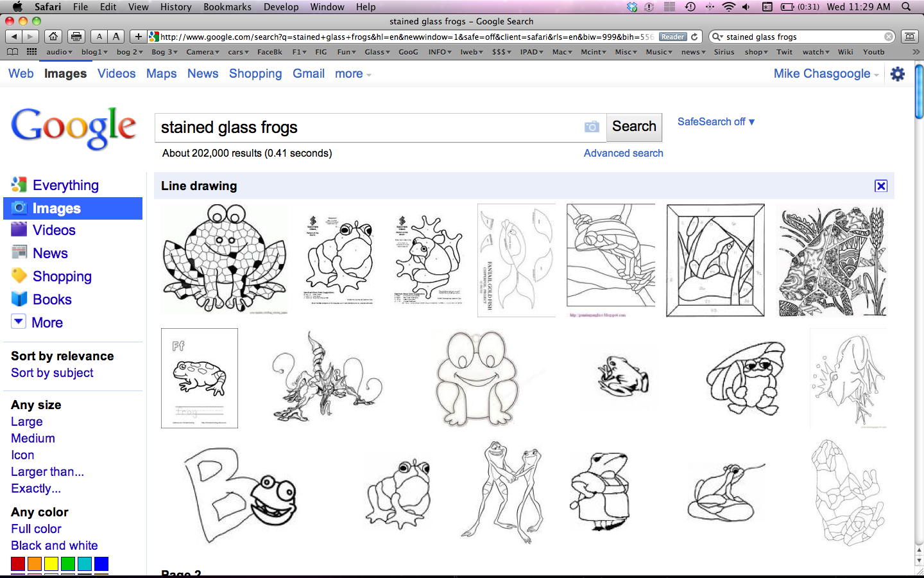This screenshot has height=578, width=924.
Task: Select Videos in the left sidebar
Action: (x=54, y=230)
